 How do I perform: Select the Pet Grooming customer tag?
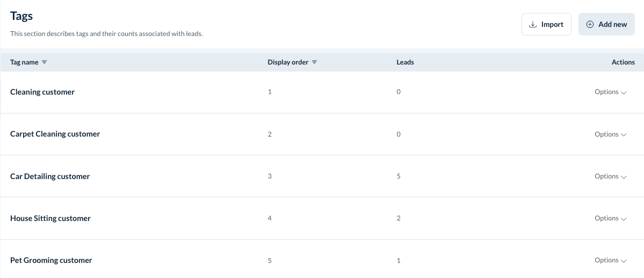click(x=51, y=260)
